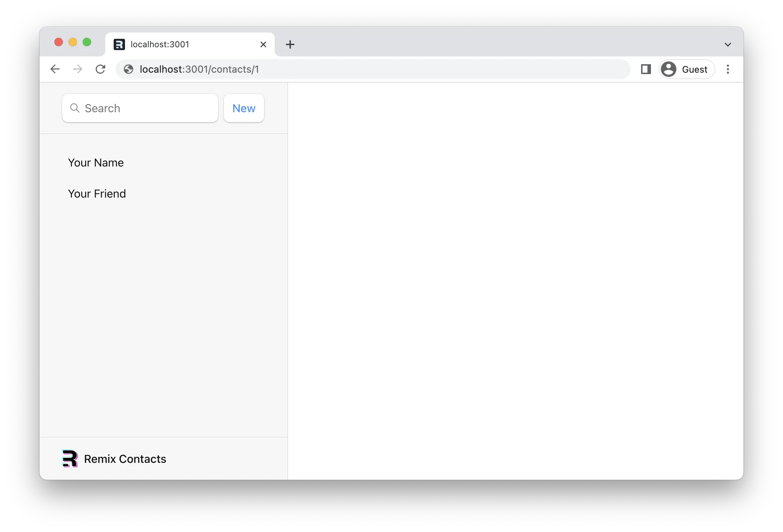This screenshot has width=783, height=532.
Task: Click the browser back navigation arrow
Action: click(x=55, y=69)
